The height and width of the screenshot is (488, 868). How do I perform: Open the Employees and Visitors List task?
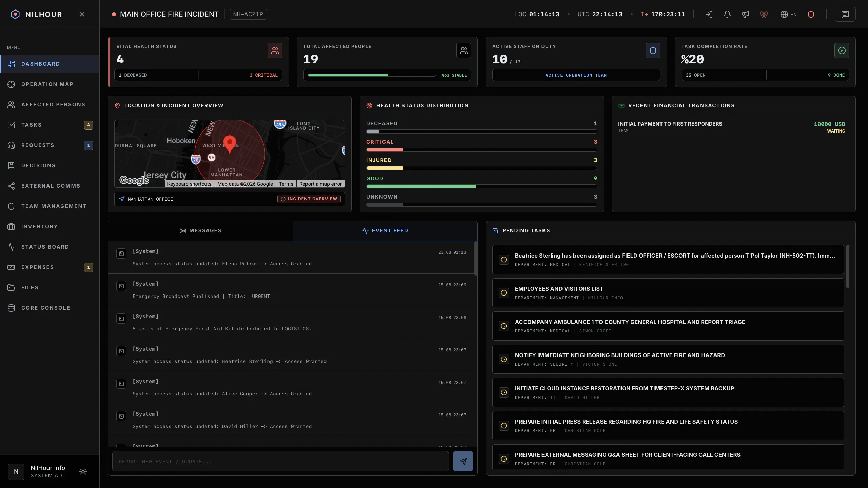(x=668, y=293)
